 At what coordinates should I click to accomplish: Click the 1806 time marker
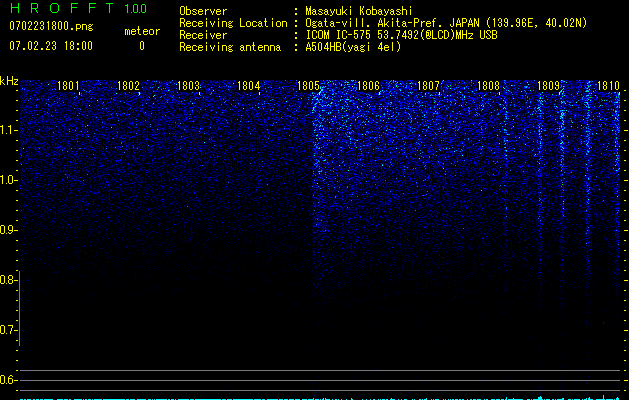[x=368, y=86]
